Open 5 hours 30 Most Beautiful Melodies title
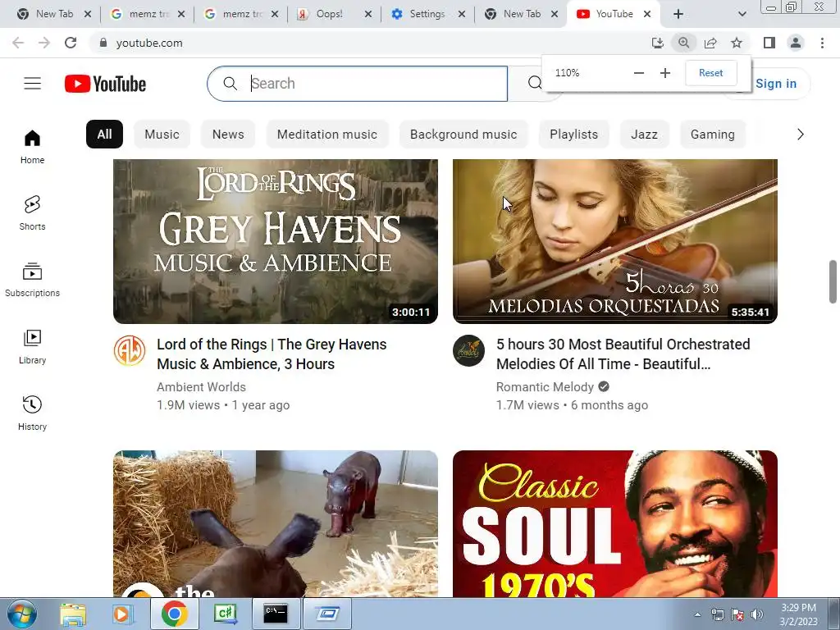The height and width of the screenshot is (630, 840). pyautogui.click(x=623, y=354)
